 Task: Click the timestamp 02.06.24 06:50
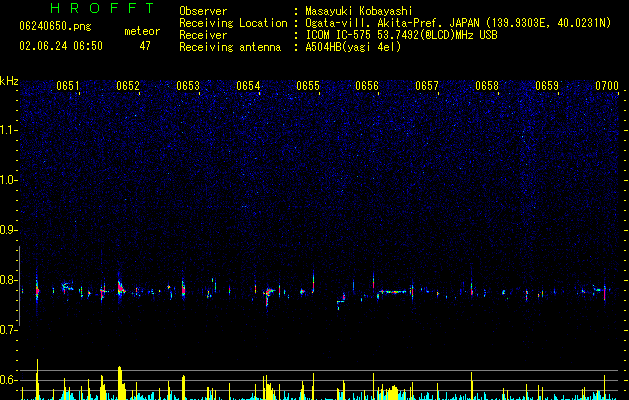[x=61, y=46]
